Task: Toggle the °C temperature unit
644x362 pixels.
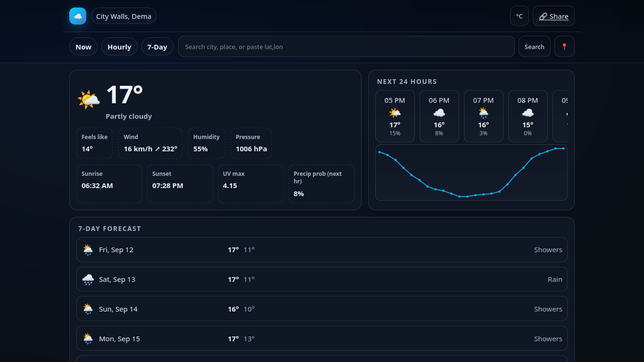Action: pos(519,16)
